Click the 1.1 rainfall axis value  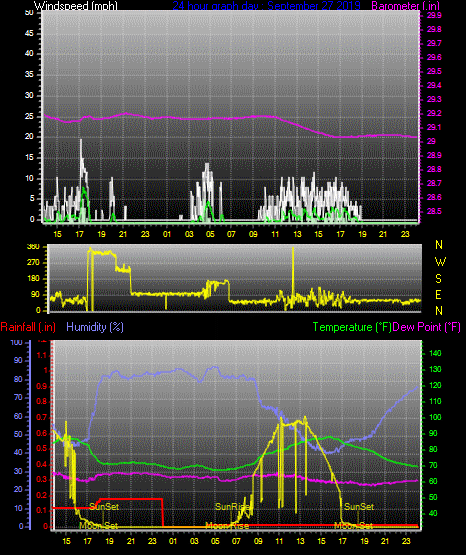(42, 355)
